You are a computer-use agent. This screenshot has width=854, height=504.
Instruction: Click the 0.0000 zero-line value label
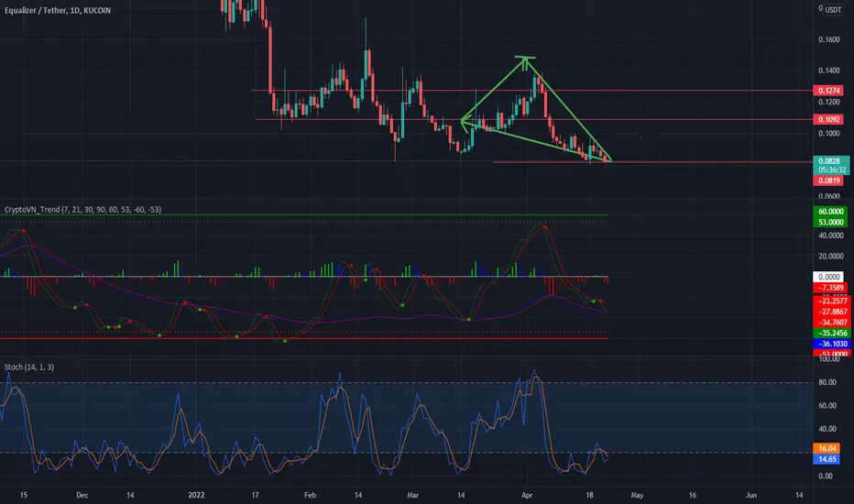(828, 277)
